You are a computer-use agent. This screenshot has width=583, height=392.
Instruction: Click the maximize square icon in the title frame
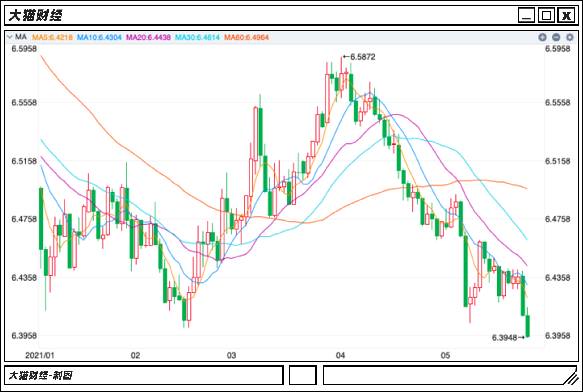coord(546,16)
